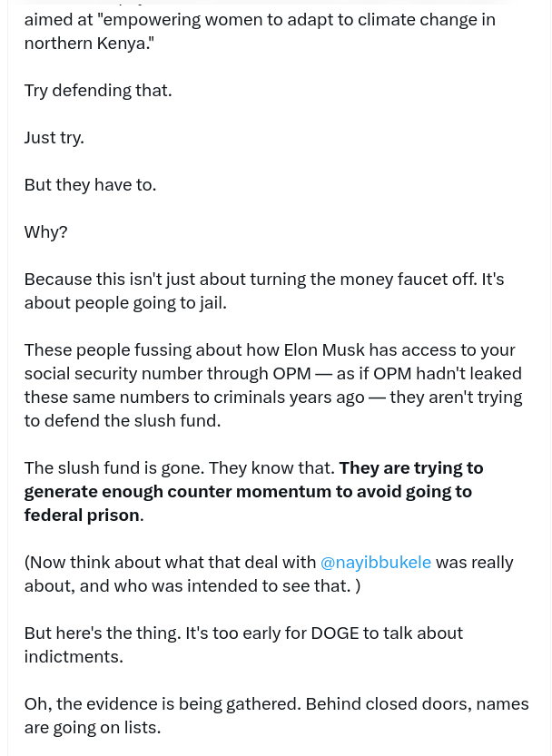Click the word "indictments."

74,656
